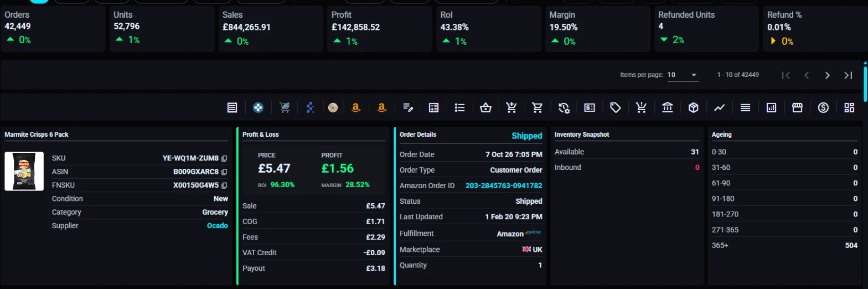Viewport: 868px width, 289px height.
Task: Click the RoI 43.38% stat card
Action: coord(488,29)
